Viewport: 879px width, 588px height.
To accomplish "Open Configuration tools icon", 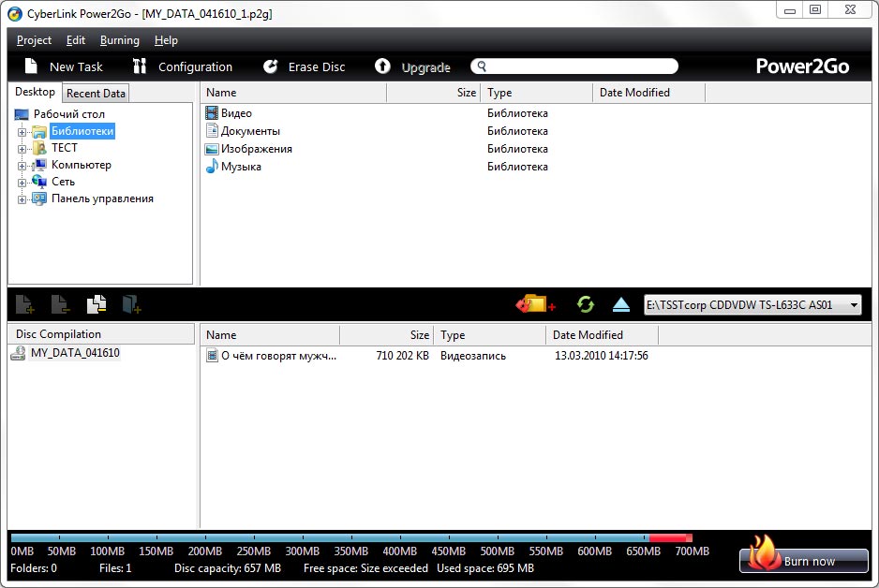I will tap(139, 66).
